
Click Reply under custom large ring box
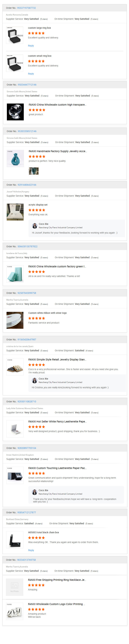tap(31, 46)
